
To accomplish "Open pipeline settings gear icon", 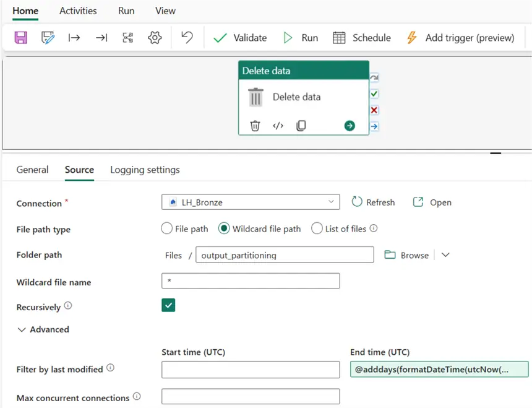I will click(x=155, y=38).
